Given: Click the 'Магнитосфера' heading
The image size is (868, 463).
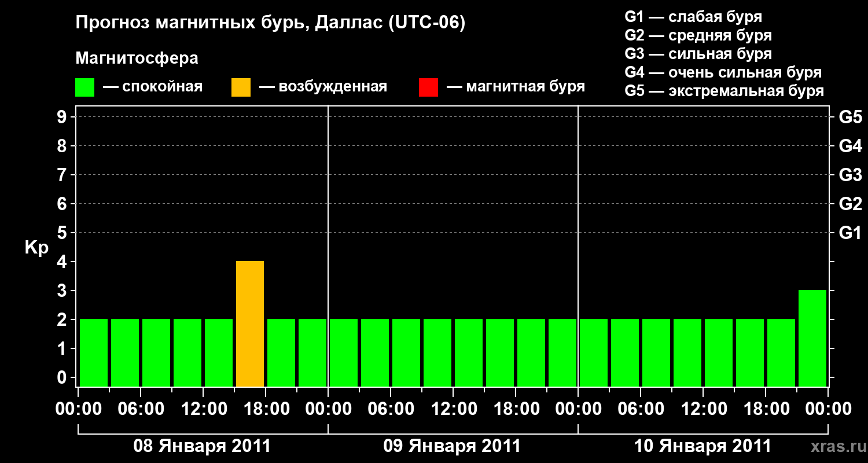Looking at the screenshot, I should tap(137, 58).
